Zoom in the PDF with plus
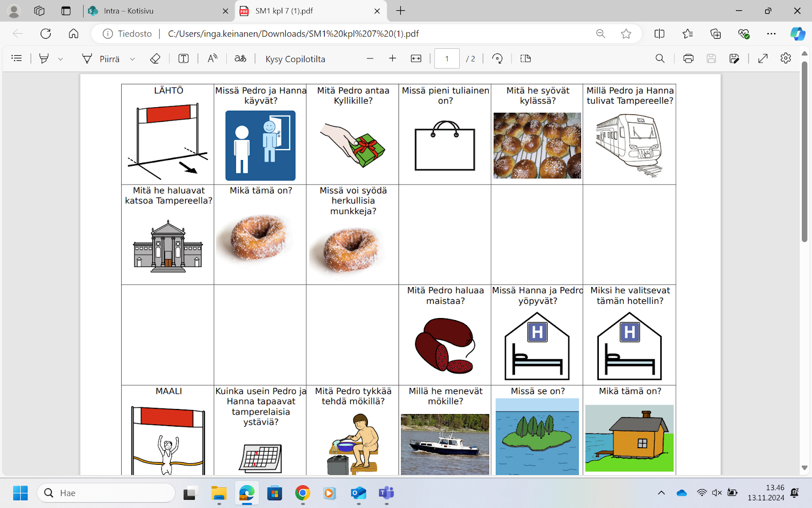812x508 pixels. tap(392, 58)
